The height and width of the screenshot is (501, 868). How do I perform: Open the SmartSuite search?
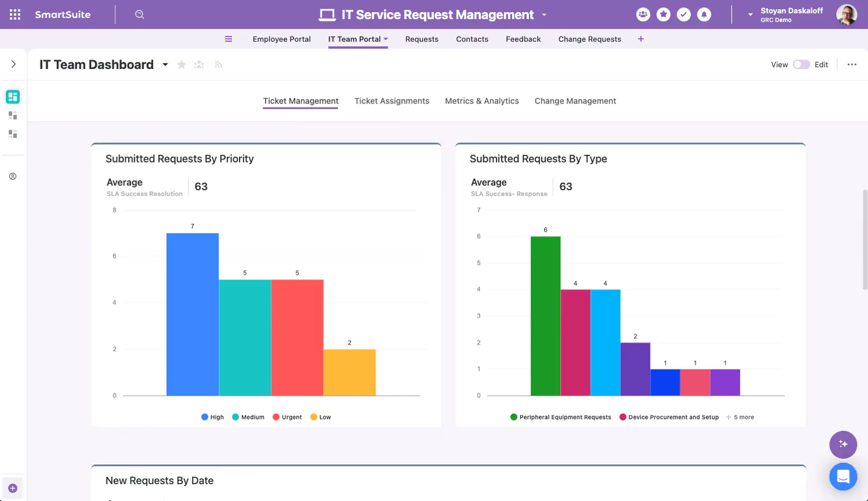(x=139, y=14)
